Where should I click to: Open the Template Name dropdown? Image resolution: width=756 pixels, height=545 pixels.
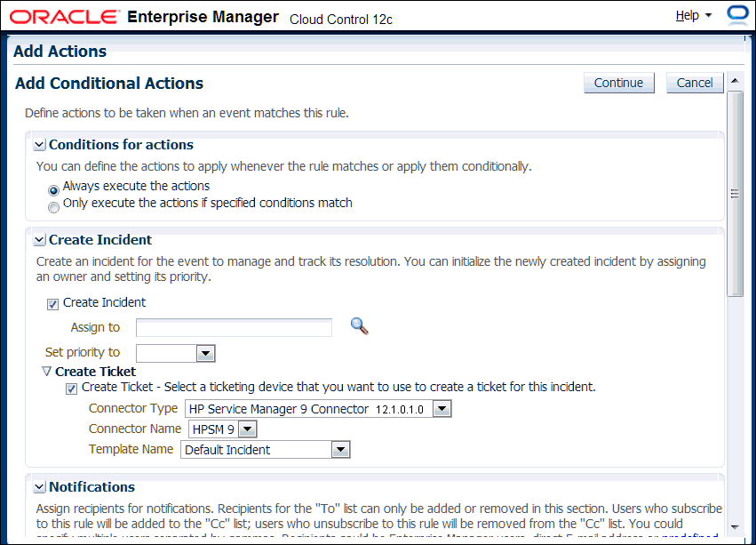coord(340,449)
